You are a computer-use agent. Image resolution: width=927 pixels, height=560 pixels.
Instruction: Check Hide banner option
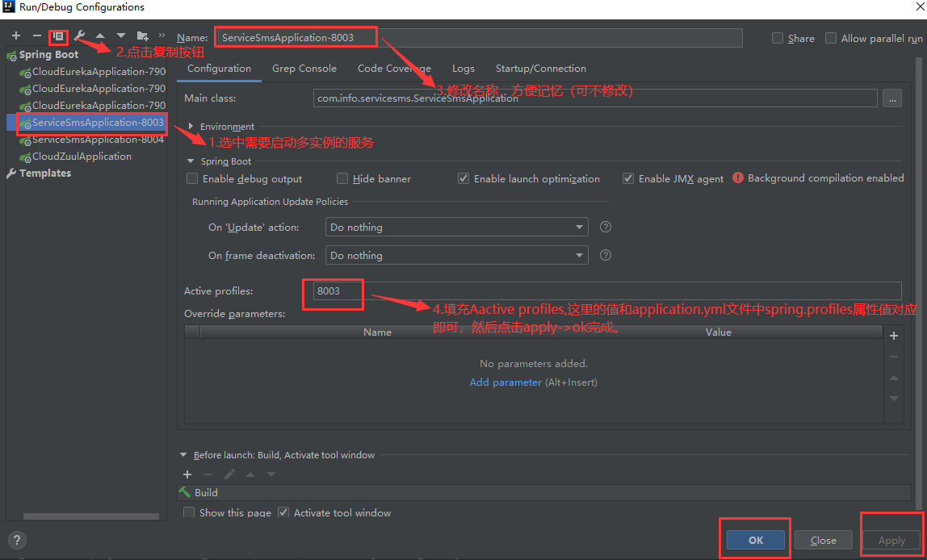coord(342,178)
